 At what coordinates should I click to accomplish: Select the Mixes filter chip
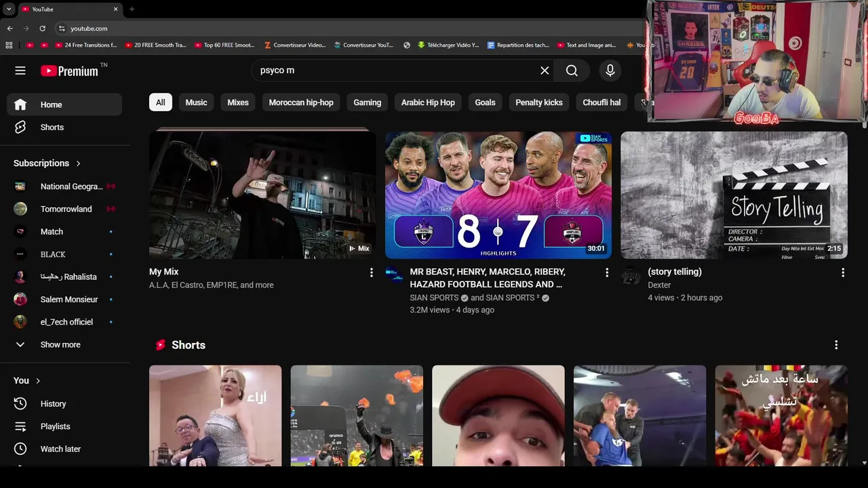coord(238,102)
